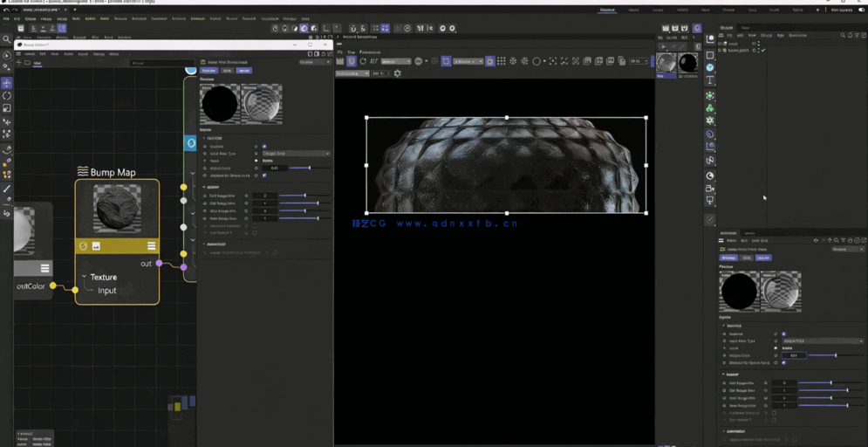868x447 pixels.
Task: Collapse Advanced section in Attributes manager
Action: coord(723,431)
